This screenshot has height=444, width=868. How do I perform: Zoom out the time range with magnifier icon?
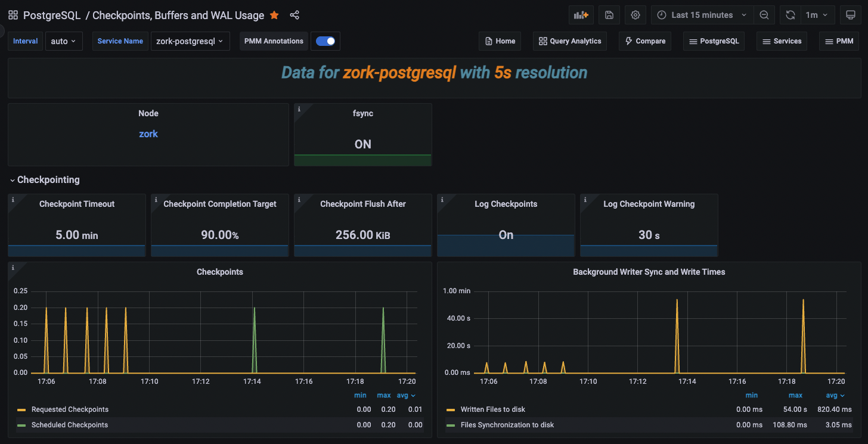tap(764, 15)
